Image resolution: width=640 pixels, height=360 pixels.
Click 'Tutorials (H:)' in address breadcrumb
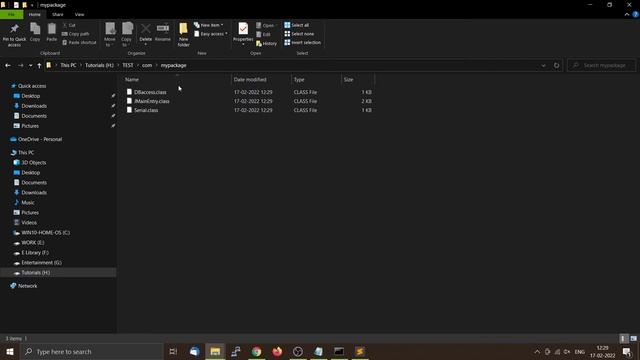(99, 65)
